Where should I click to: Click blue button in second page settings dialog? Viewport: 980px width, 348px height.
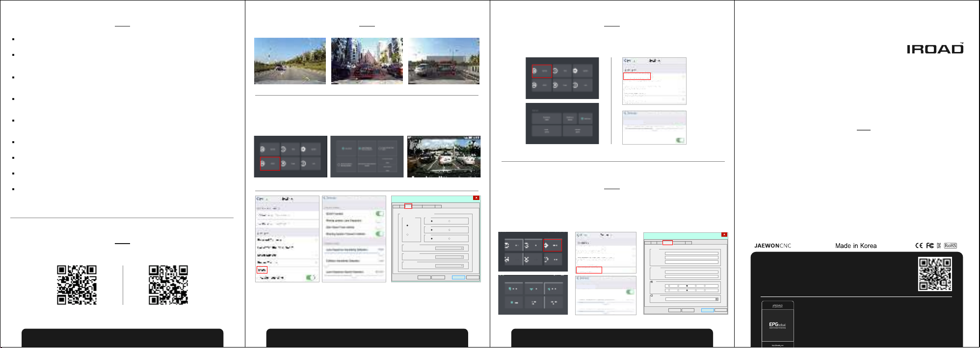[x=458, y=277]
